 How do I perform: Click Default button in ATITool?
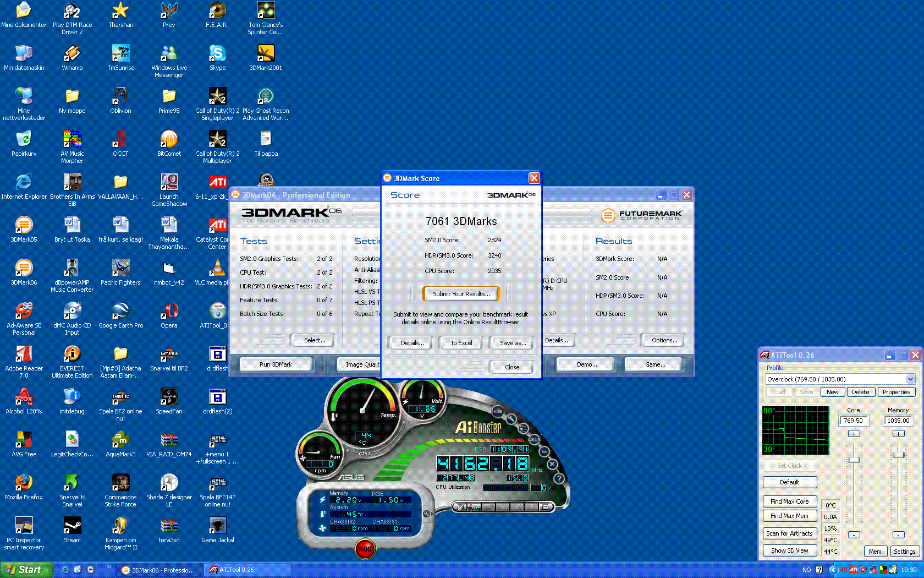[789, 482]
